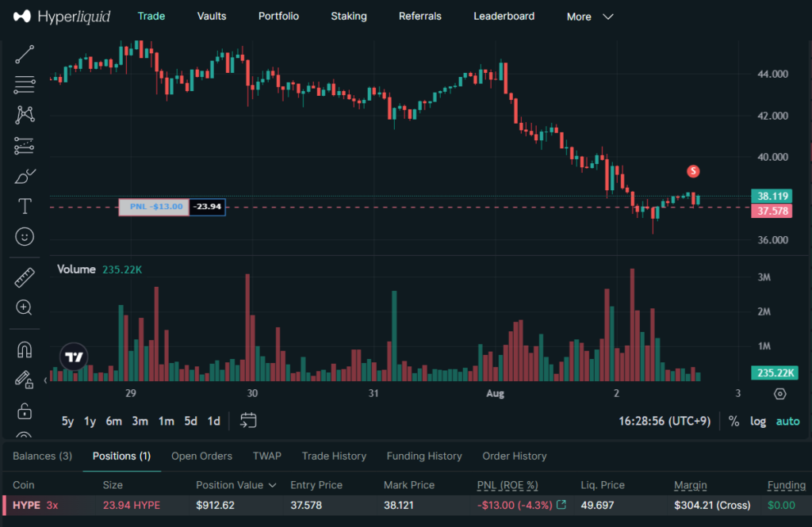Click the Entry Price column header
The height and width of the screenshot is (527, 812).
click(x=316, y=485)
